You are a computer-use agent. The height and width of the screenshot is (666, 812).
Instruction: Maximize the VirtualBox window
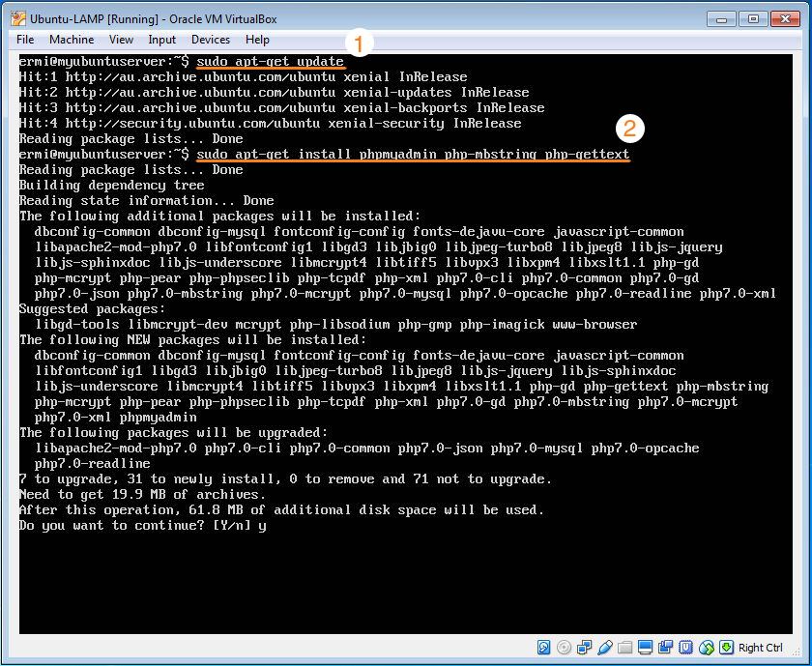(x=753, y=19)
